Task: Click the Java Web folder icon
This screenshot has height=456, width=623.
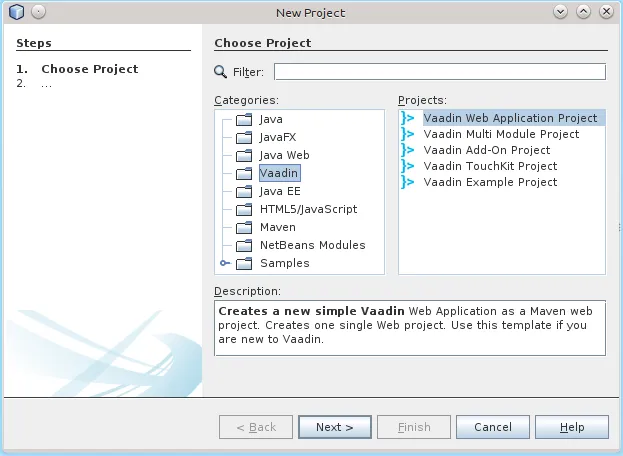Action: point(244,155)
